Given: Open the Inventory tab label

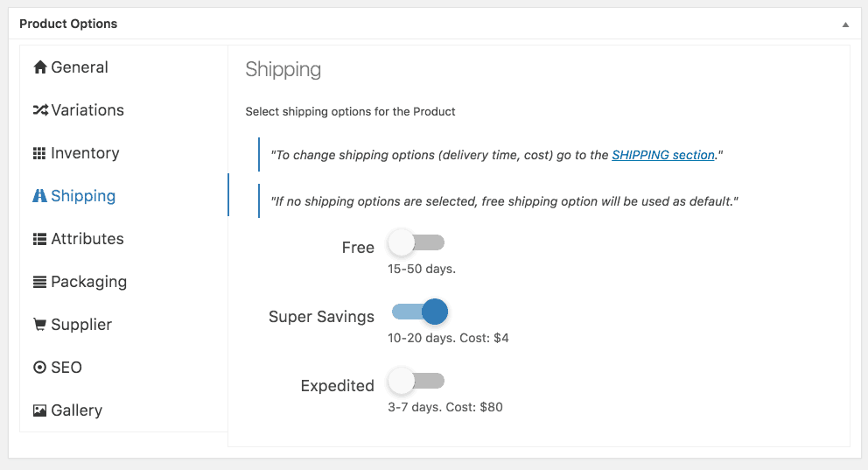Looking at the screenshot, I should pos(85,153).
